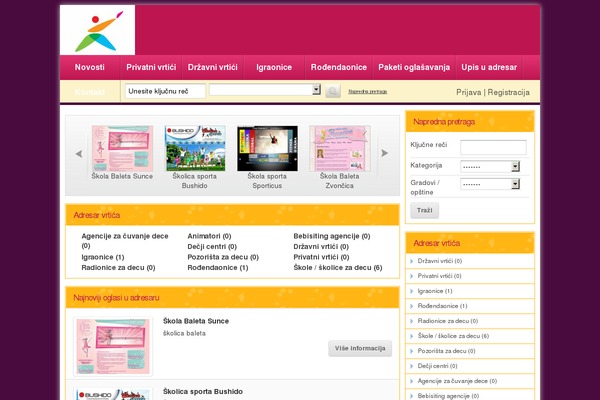This screenshot has height=400, width=600.
Task: Click arrow icon beside Državni vrtići sidebar
Action: [412, 261]
